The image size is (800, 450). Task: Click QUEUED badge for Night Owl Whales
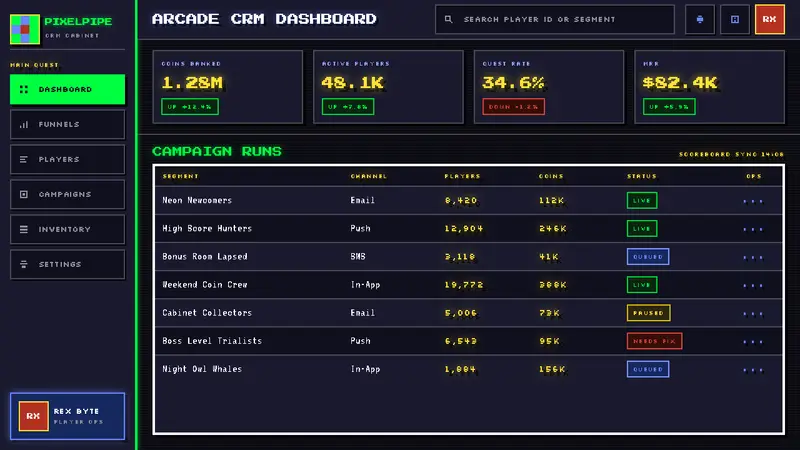click(x=648, y=369)
